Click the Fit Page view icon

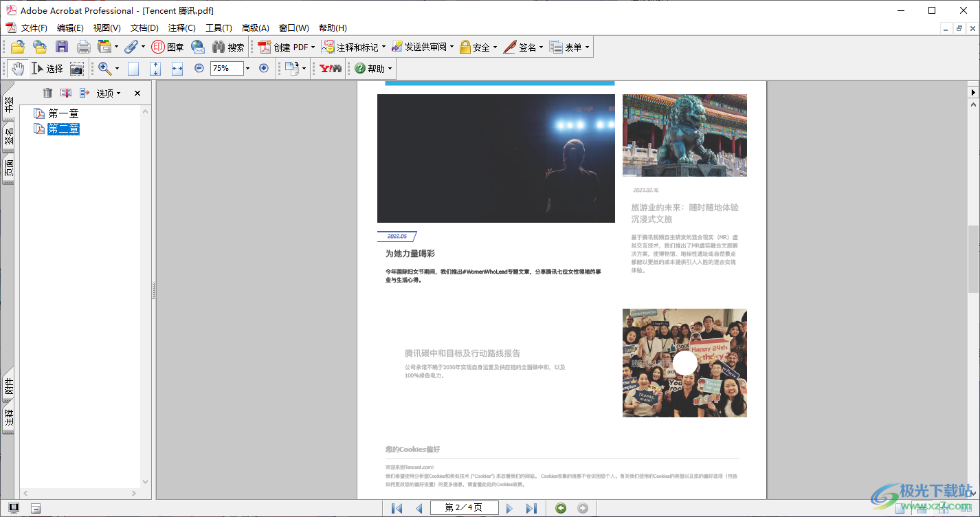point(155,68)
